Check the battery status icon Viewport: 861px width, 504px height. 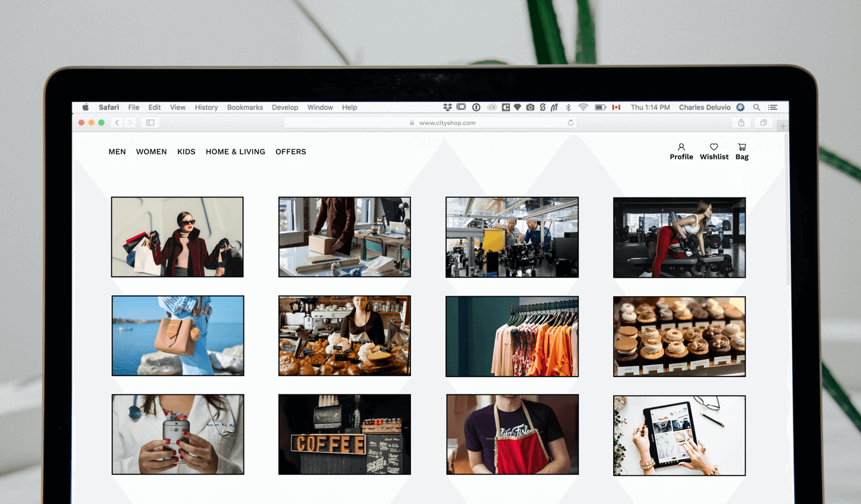600,107
